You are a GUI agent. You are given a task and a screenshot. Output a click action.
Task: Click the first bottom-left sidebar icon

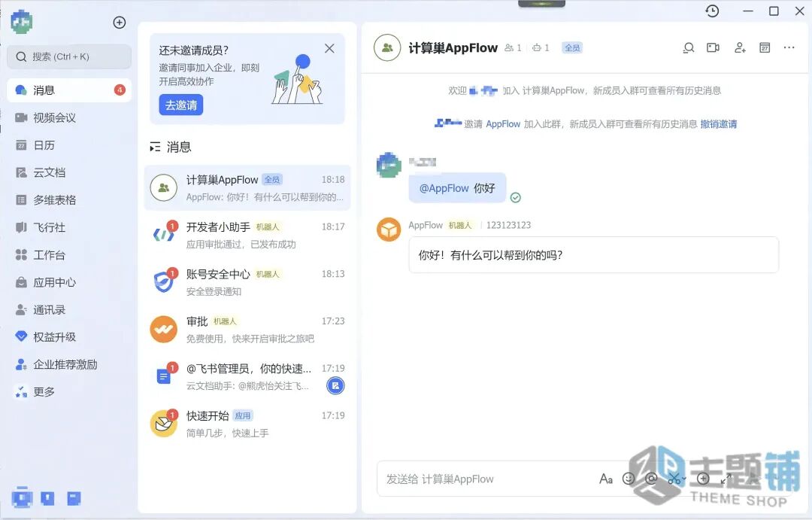22,497
